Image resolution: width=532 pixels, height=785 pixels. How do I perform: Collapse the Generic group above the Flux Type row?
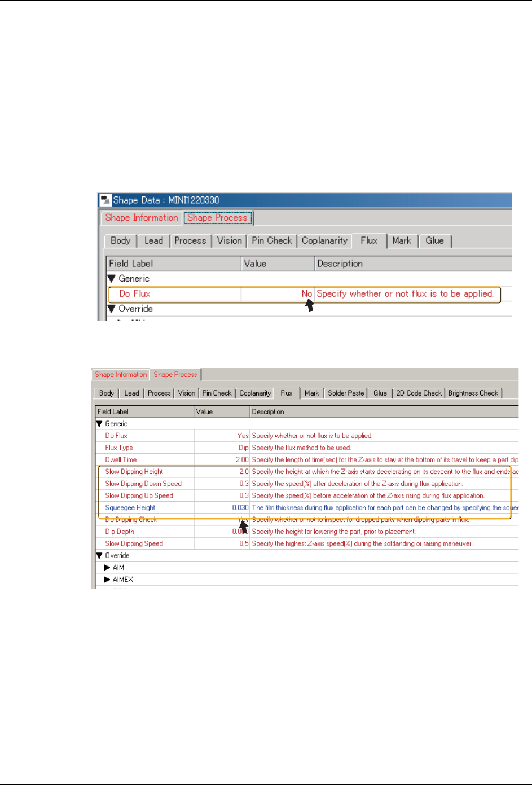coord(100,424)
